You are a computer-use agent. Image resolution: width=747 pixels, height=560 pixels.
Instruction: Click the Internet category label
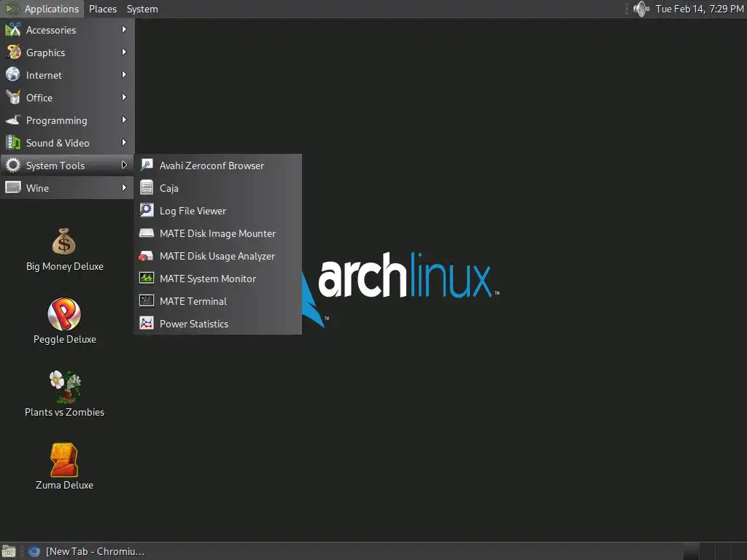pyautogui.click(x=44, y=75)
